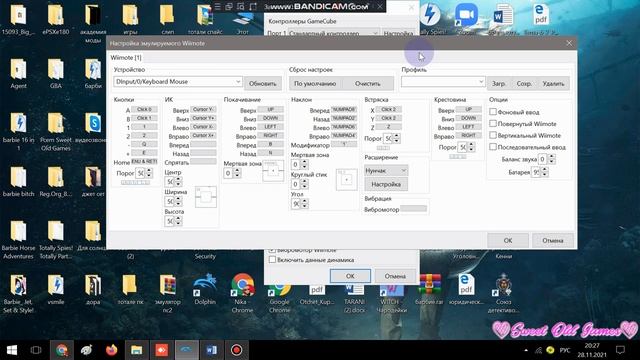The width and height of the screenshot is (640, 360).
Task: Open the WinRAR archive on the desktop bottom row
Action: point(429,289)
